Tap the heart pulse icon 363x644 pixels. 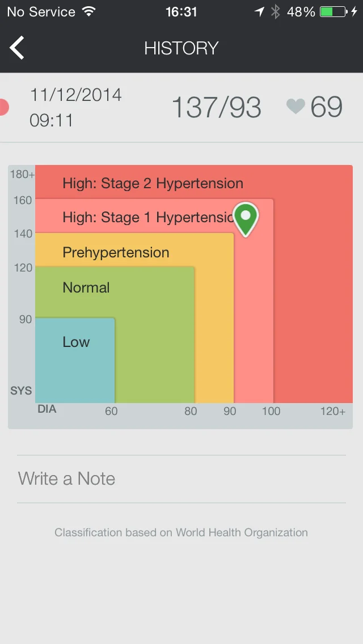coord(296,107)
